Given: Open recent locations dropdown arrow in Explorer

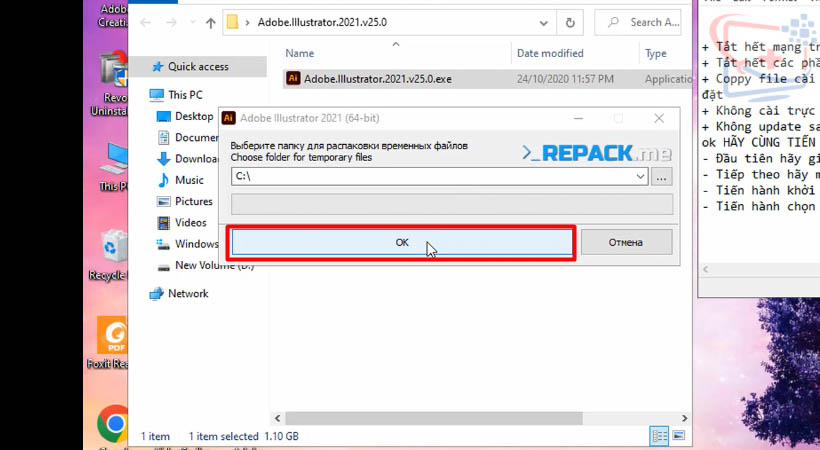Looking at the screenshot, I should (x=192, y=22).
